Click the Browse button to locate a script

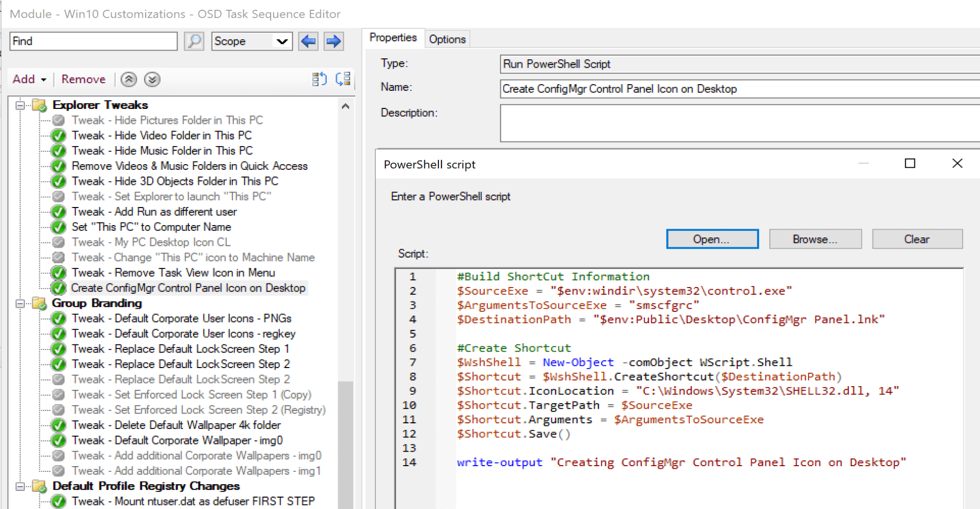coord(815,238)
